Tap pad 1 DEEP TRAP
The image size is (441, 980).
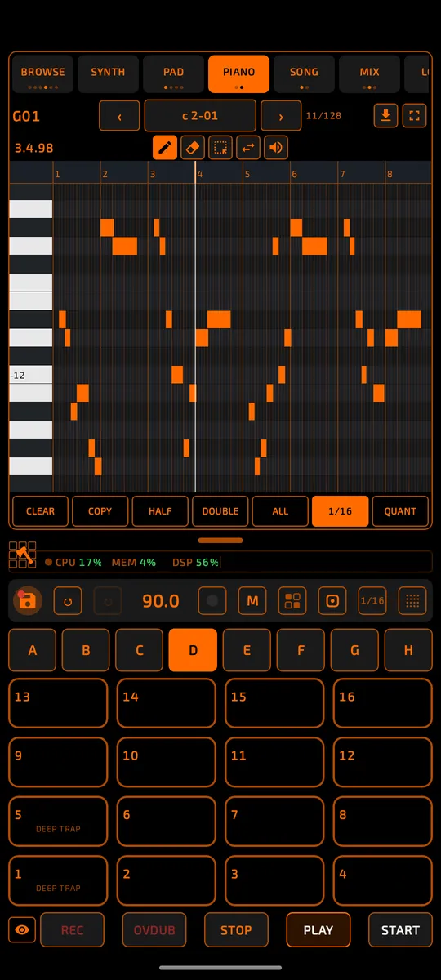pos(58,880)
